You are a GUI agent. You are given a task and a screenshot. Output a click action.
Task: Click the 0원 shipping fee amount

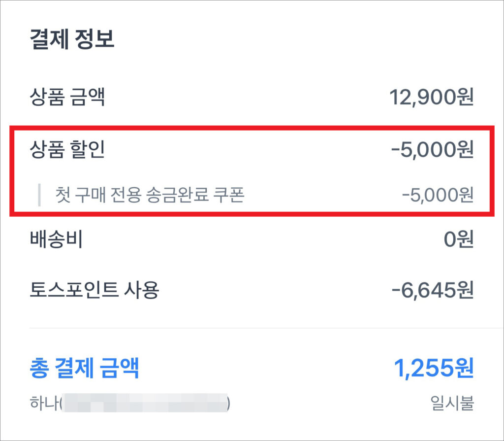(458, 240)
